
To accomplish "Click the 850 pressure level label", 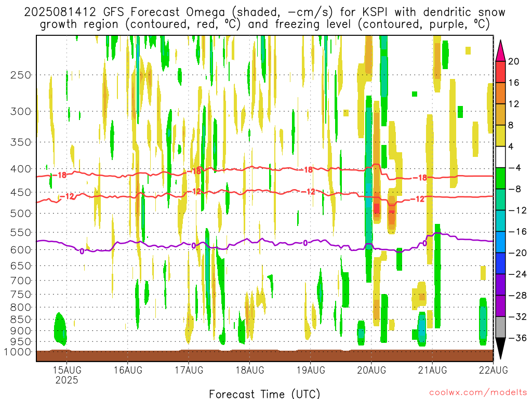I will click(x=21, y=320).
